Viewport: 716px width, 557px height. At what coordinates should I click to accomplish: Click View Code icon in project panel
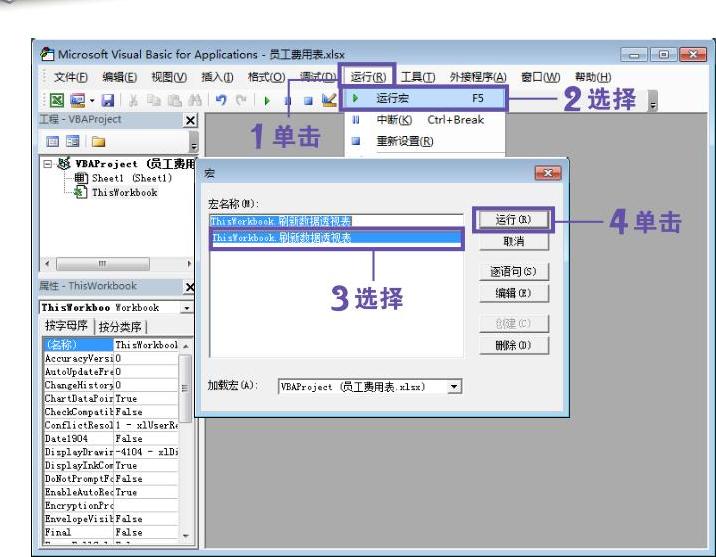point(49,143)
